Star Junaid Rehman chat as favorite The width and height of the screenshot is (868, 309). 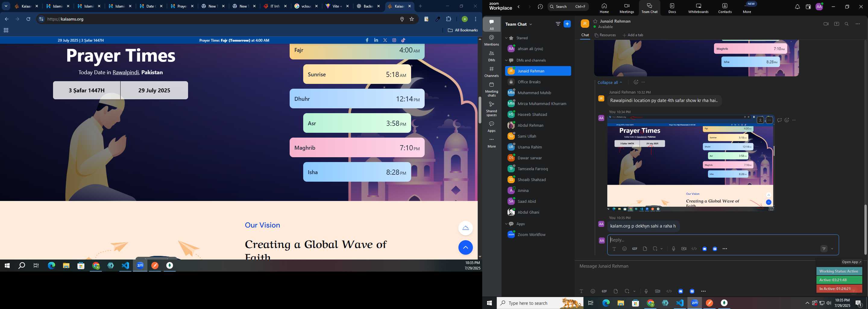pos(596,21)
